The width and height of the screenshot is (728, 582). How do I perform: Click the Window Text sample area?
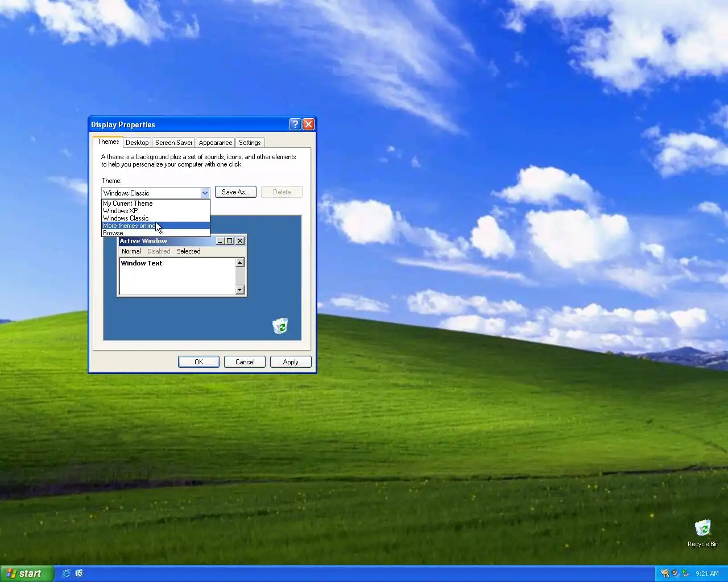pyautogui.click(x=177, y=276)
